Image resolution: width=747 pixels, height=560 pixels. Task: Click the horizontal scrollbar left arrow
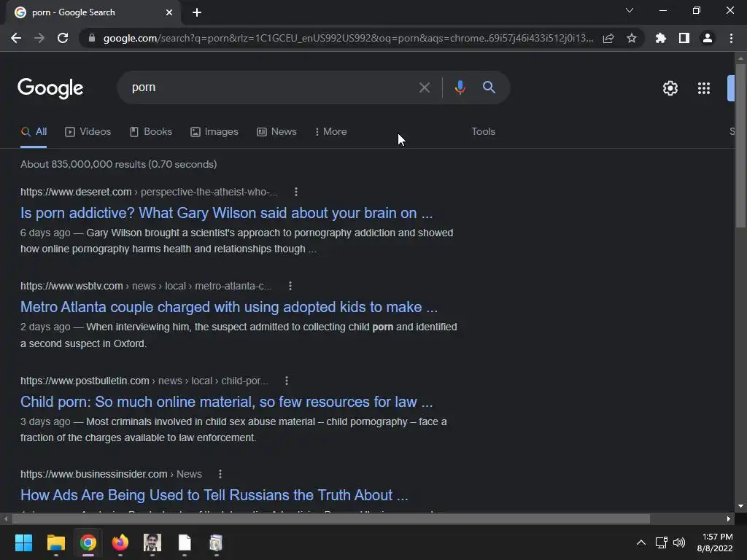pos(6,518)
